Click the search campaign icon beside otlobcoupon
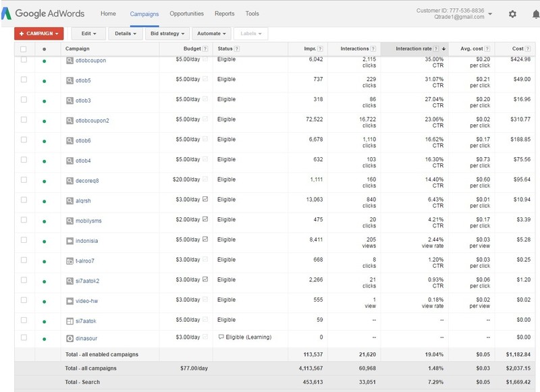 click(x=70, y=59)
